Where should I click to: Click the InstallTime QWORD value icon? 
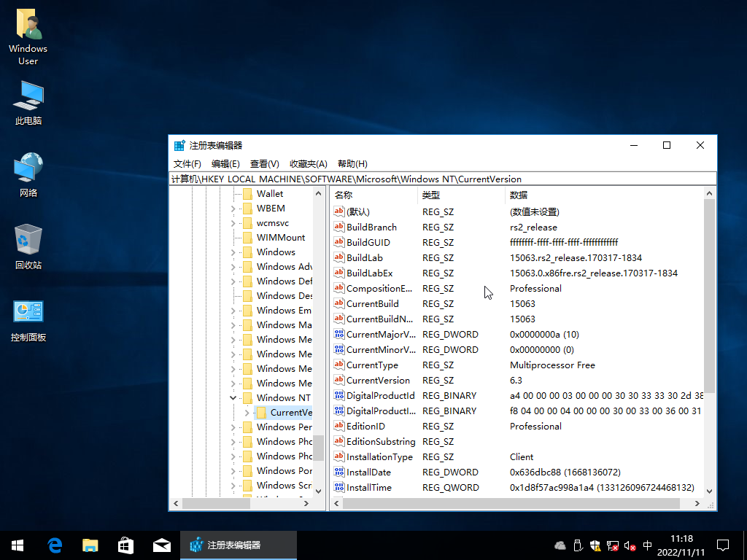(x=339, y=487)
